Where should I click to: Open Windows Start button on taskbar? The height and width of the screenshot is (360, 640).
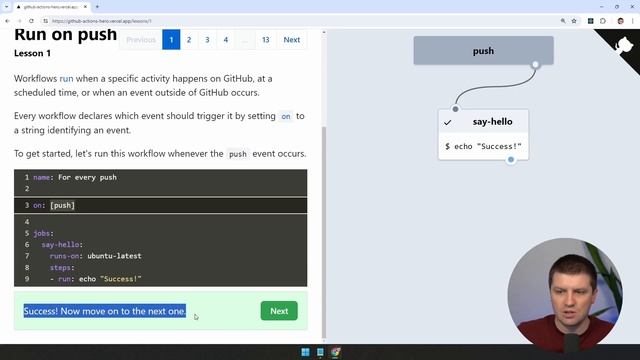(305, 352)
